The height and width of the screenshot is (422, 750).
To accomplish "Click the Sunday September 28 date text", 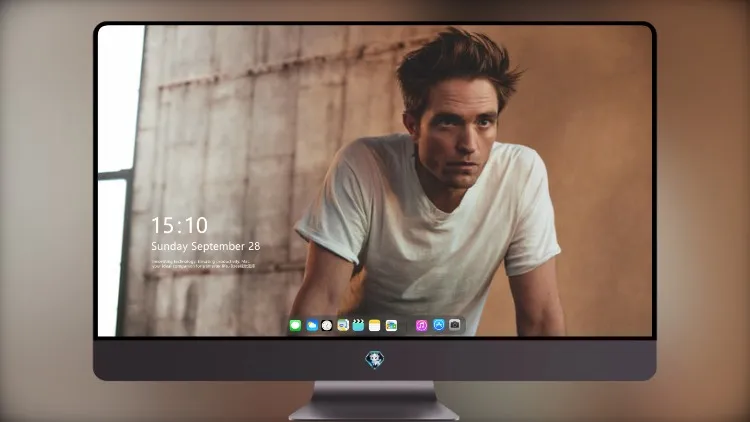I will pos(206,246).
